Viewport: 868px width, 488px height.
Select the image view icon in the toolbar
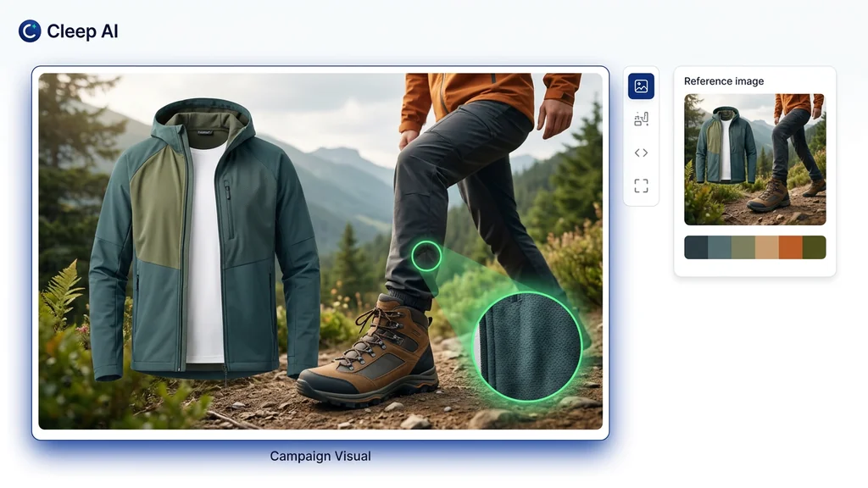click(x=641, y=86)
